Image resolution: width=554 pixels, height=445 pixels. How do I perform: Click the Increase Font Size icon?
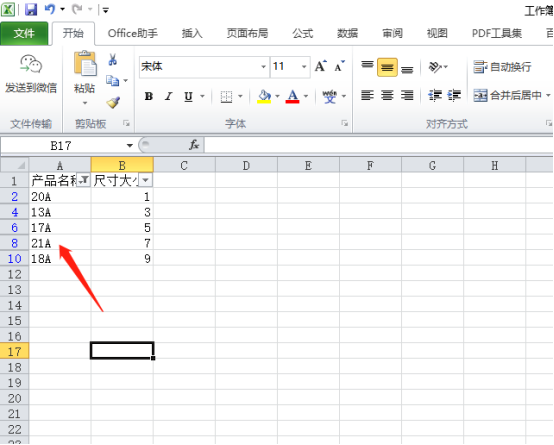point(321,66)
